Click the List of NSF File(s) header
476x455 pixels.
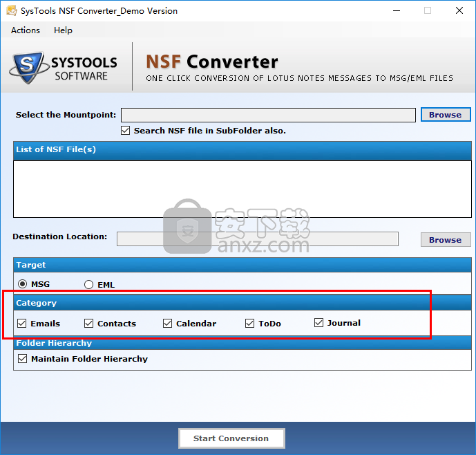(x=242, y=149)
